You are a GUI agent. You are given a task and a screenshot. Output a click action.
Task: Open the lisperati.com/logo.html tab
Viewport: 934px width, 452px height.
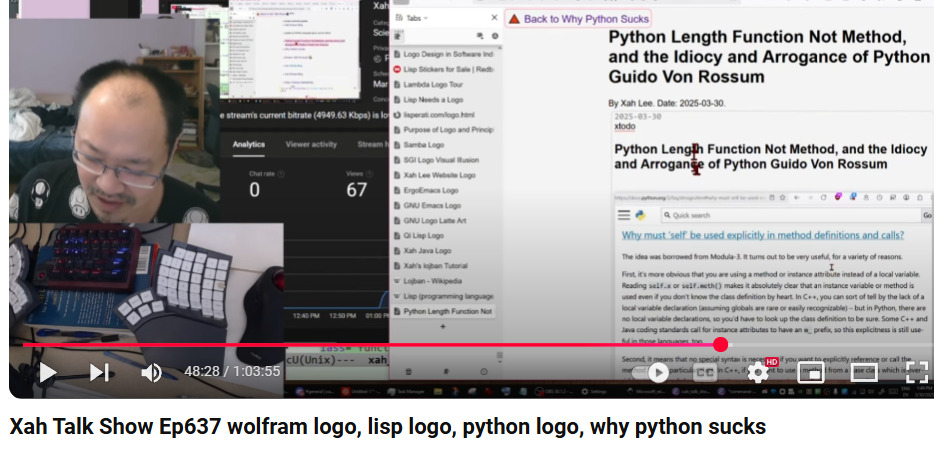coord(444,114)
